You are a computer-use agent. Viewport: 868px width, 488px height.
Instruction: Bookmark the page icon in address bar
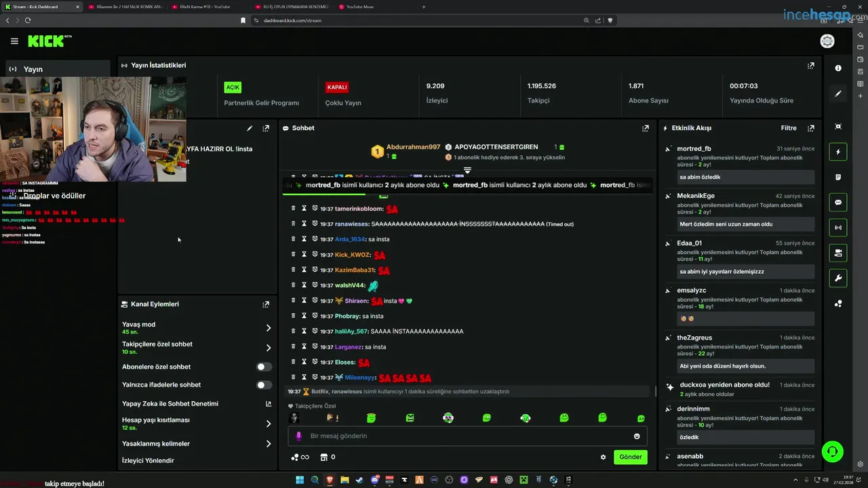[243, 20]
